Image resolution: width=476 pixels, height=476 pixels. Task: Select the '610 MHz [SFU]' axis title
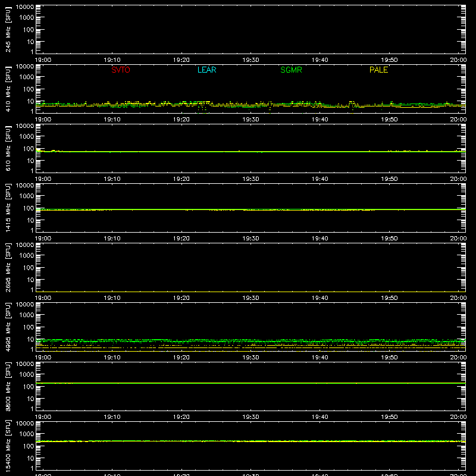(8, 148)
